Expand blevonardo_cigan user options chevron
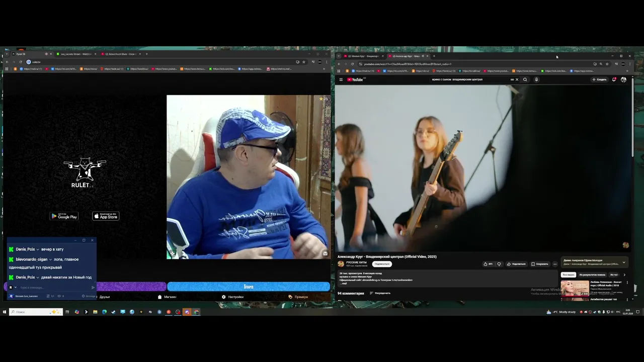644x362 pixels. click(50, 259)
